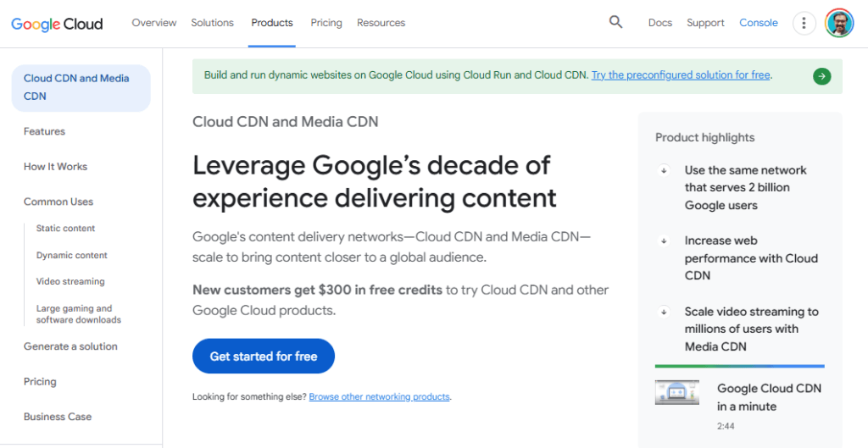
Task: Jump to Features in the sidebar
Action: pyautogui.click(x=44, y=131)
